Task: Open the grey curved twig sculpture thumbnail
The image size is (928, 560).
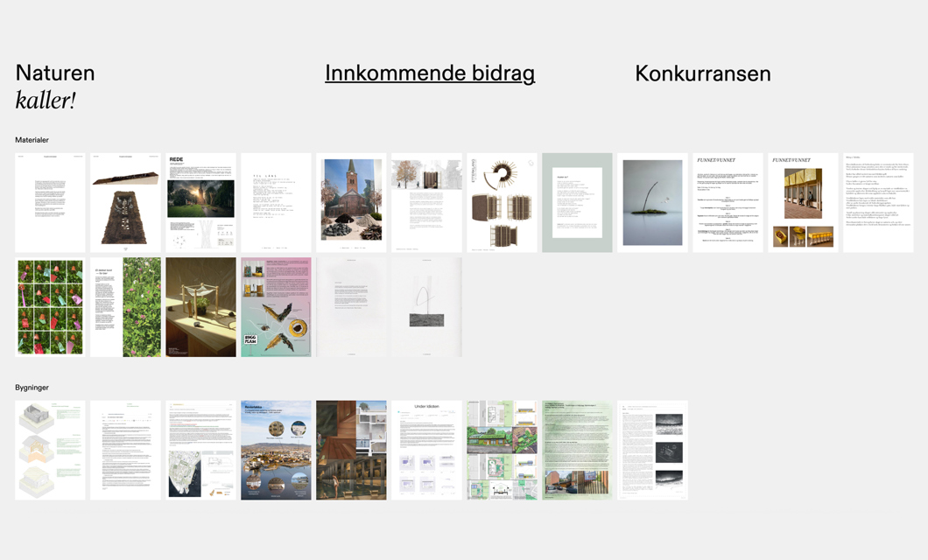Action: coord(652,203)
